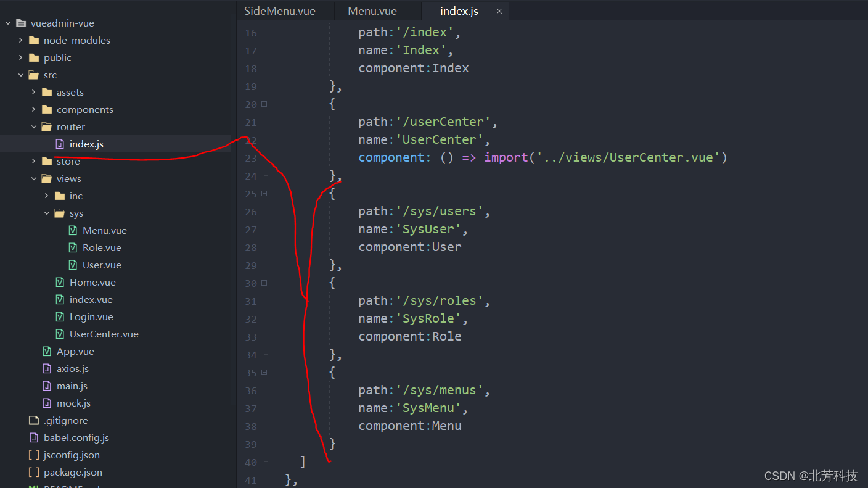
Task: Fold the code block at line 30
Action: [264, 283]
